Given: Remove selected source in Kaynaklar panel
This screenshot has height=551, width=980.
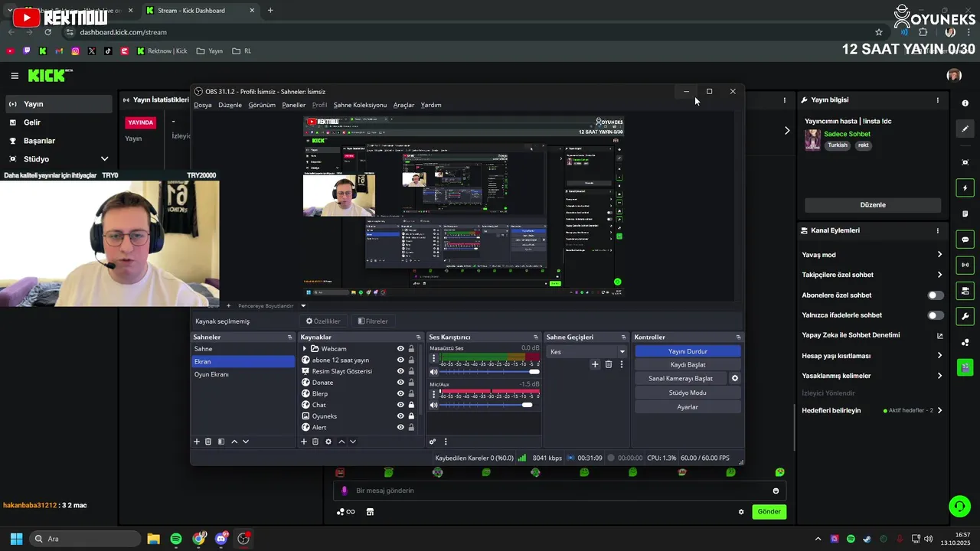Looking at the screenshot, I should 315,442.
